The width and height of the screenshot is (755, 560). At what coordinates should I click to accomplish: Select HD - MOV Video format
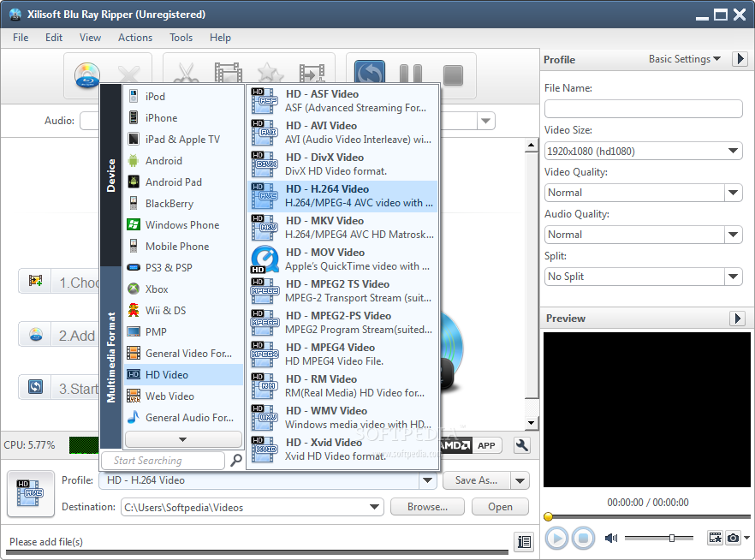[x=342, y=259]
